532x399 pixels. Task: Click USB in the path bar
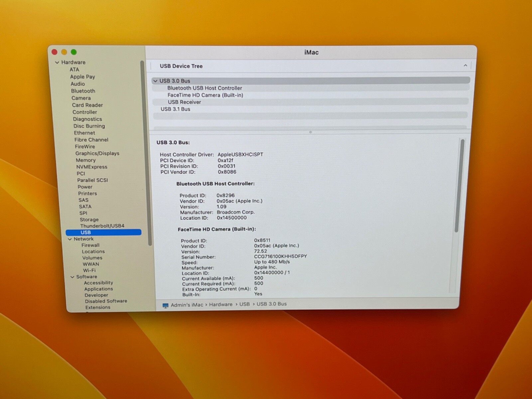[x=244, y=304]
